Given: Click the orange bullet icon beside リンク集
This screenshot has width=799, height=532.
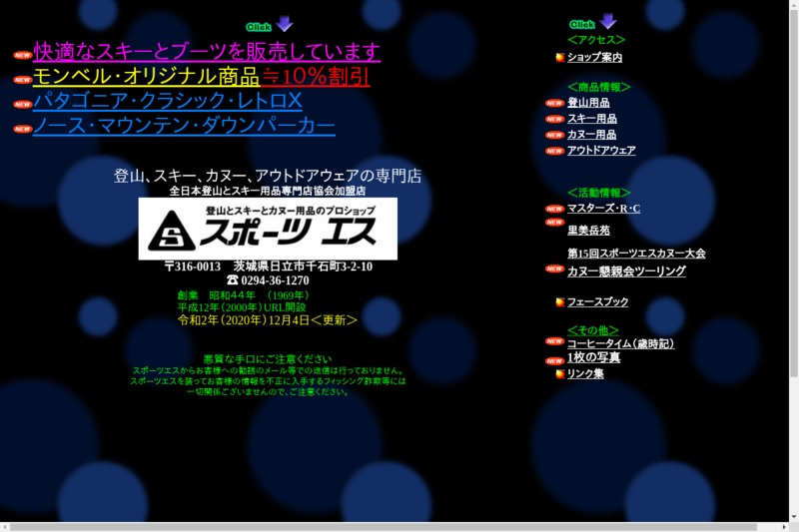Looking at the screenshot, I should click(560, 373).
